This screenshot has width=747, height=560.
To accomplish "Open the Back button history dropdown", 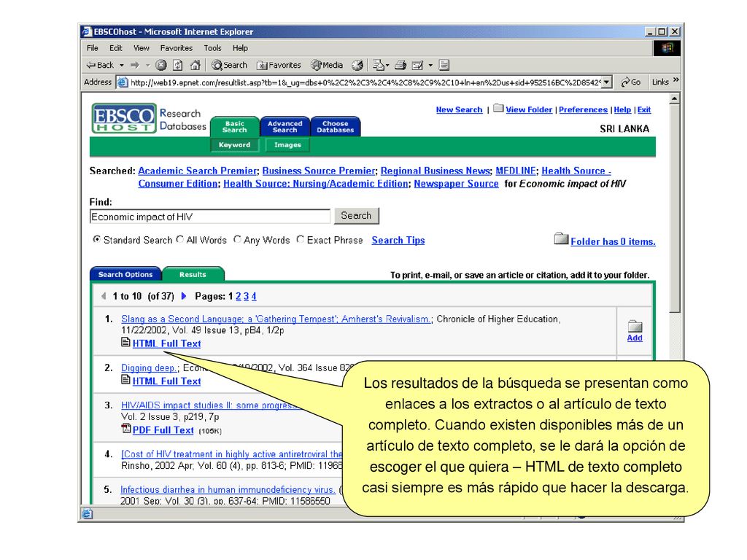I will (x=122, y=65).
